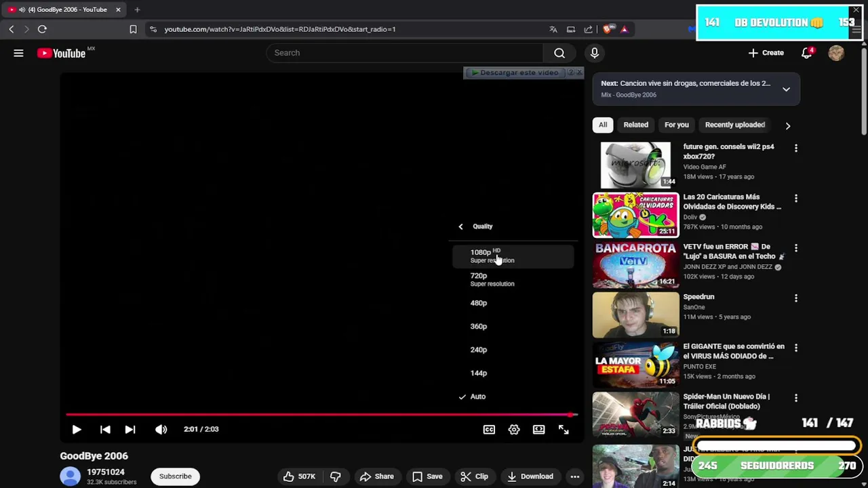
Task: Go to the YouTube home logo
Action: (x=61, y=53)
